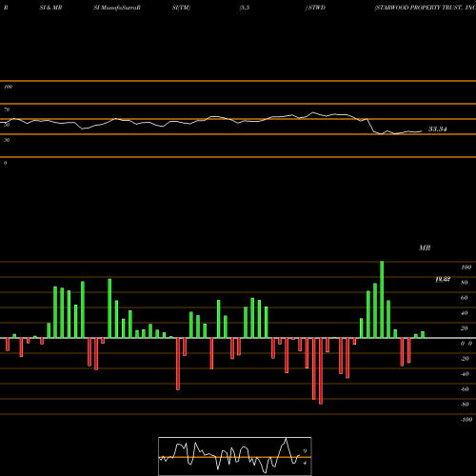Click the '20' label on MR axis
The height and width of the screenshot is (476, 476).
pyautogui.click(x=465, y=328)
